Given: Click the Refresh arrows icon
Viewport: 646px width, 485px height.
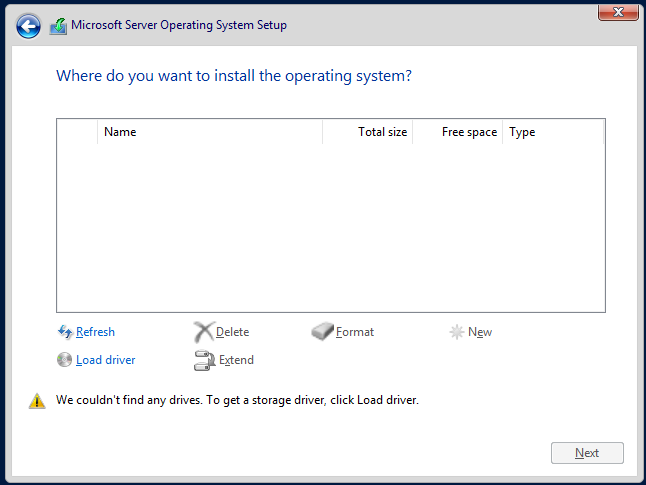Looking at the screenshot, I should coord(65,332).
